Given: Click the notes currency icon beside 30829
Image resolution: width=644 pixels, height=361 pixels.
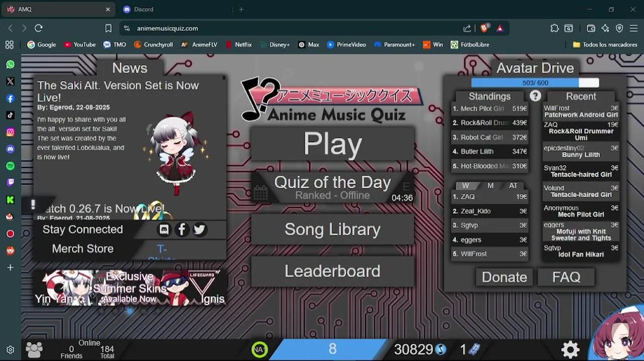Looking at the screenshot, I should coord(441,349).
